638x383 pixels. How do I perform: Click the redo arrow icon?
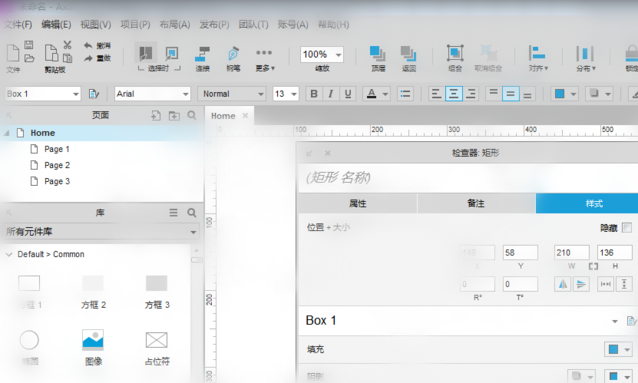point(88,58)
